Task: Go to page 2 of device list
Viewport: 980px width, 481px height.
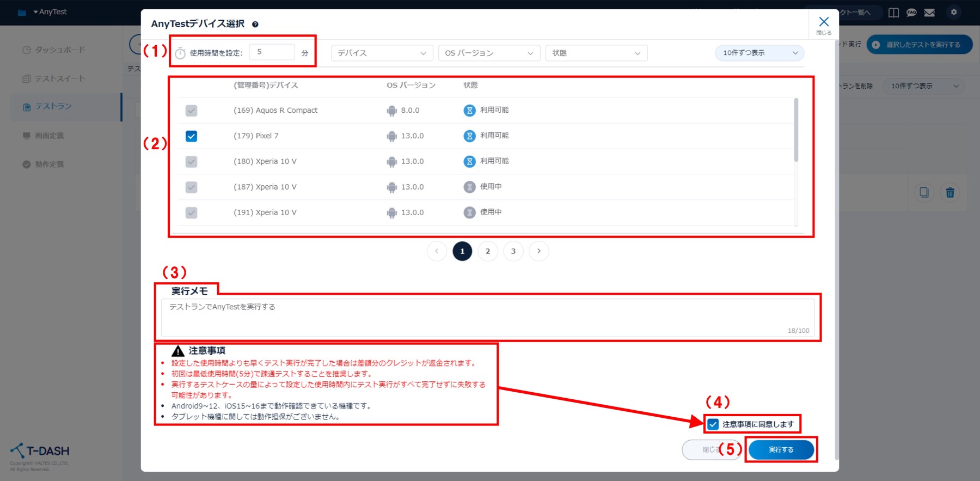Action: [x=488, y=251]
